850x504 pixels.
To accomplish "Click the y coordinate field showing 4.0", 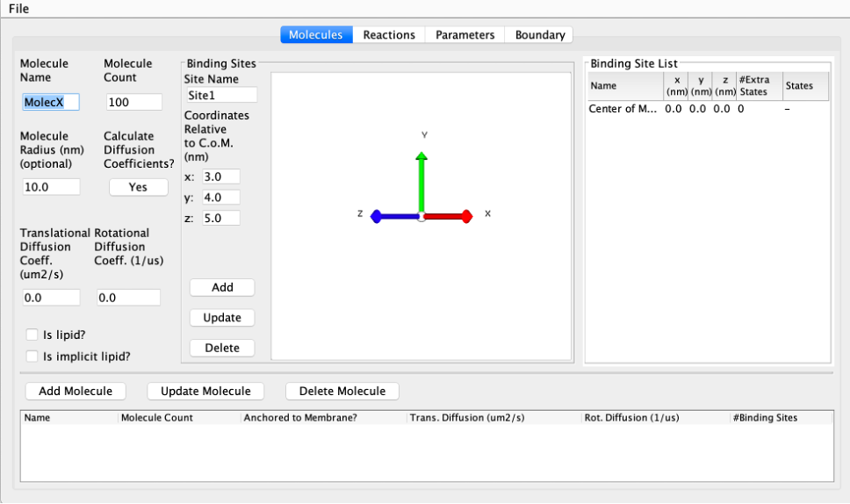I will click(221, 198).
